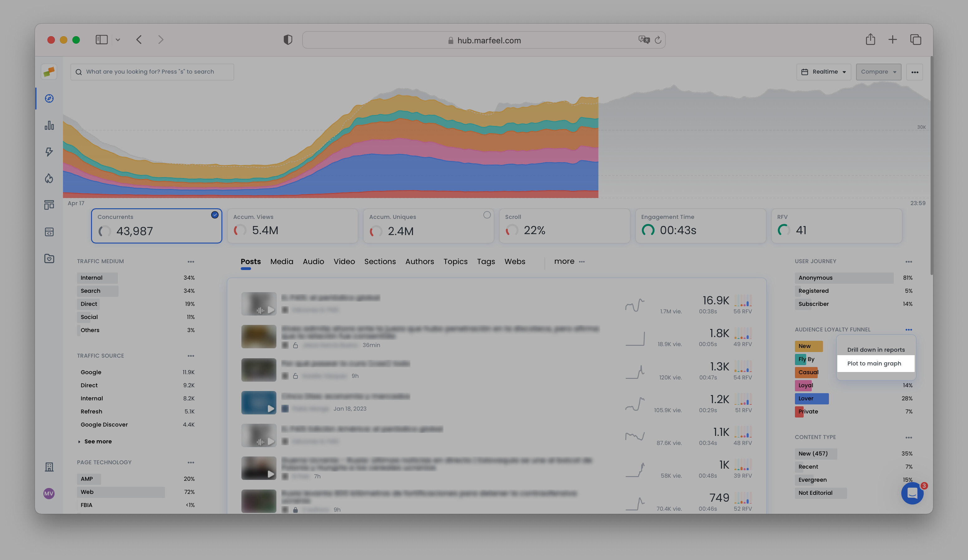
Task: Choose Plot to main graph option
Action: (x=874, y=363)
